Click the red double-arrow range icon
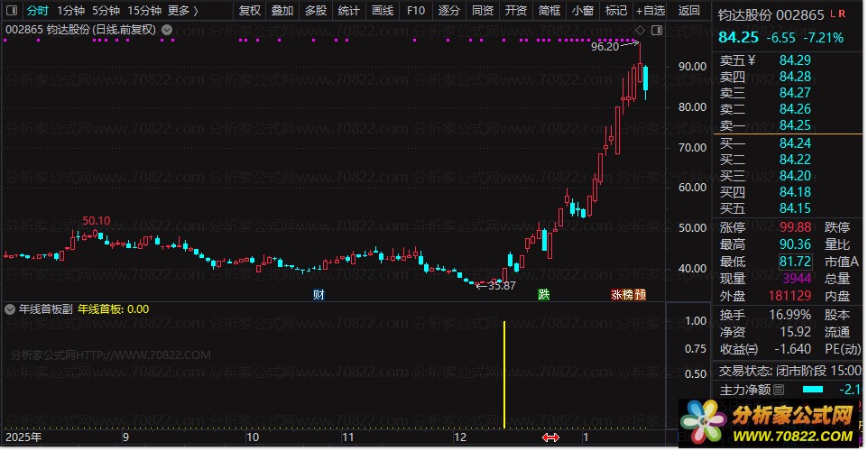Screen dimensions: 868x451 pos(550,437)
